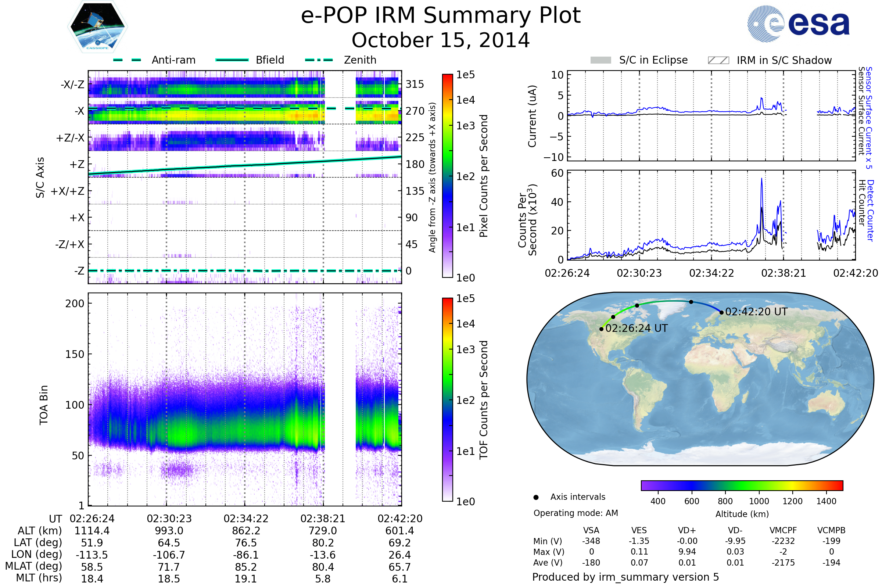Click the Produced by irm_summary version 5 text
Image resolution: width=882 pixels, height=588 pixels.
(625, 577)
